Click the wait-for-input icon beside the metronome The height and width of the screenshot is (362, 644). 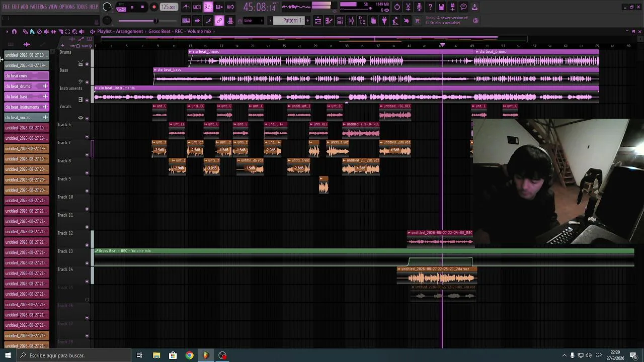(x=197, y=7)
